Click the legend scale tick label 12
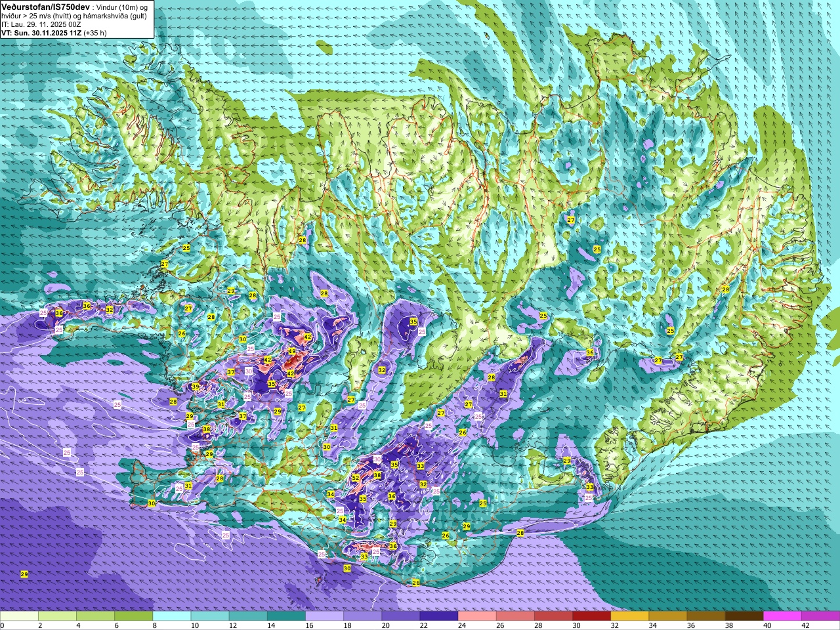The height and width of the screenshot is (630, 840). (233, 625)
